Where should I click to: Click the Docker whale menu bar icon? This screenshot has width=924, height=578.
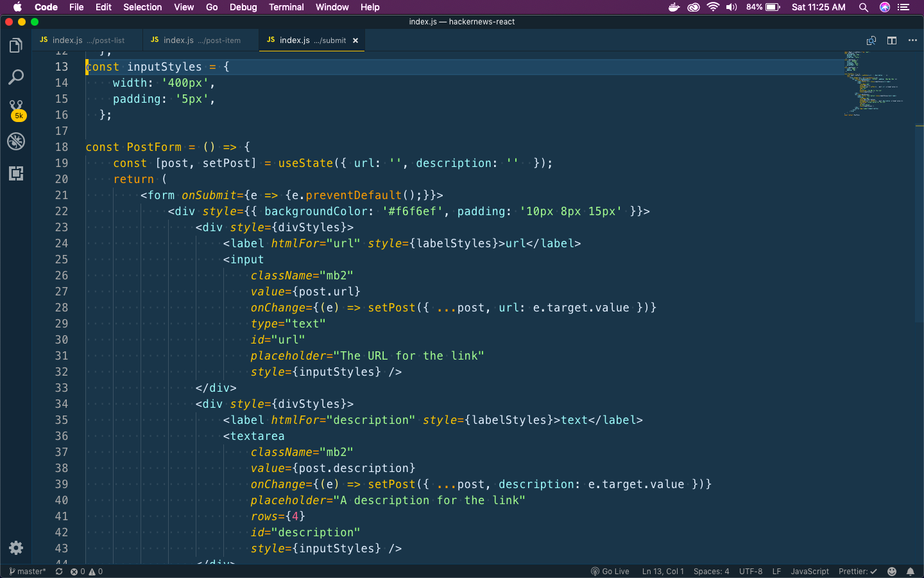(674, 7)
